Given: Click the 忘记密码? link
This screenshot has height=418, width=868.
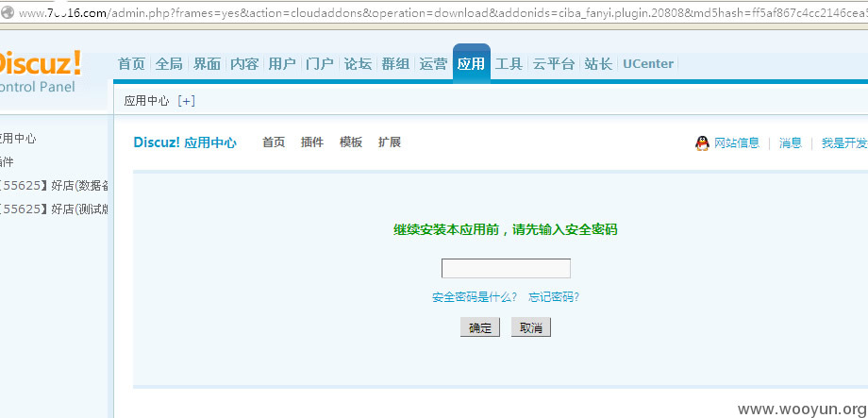Looking at the screenshot, I should (554, 297).
